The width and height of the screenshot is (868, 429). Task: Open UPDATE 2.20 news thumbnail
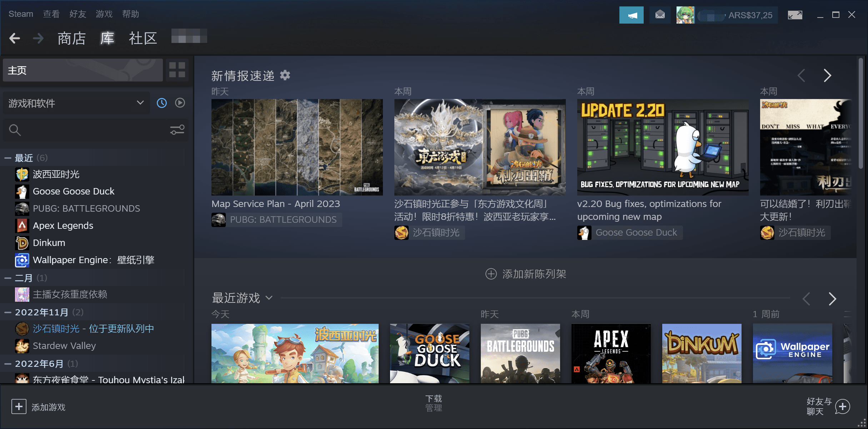point(663,147)
